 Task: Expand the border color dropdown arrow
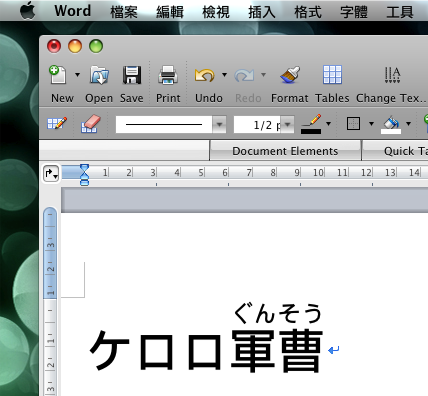click(x=329, y=124)
